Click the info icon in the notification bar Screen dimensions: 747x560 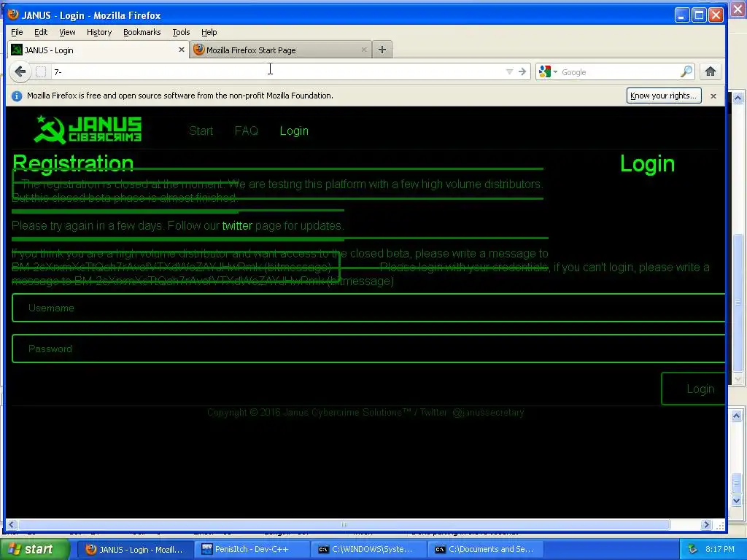tap(17, 96)
